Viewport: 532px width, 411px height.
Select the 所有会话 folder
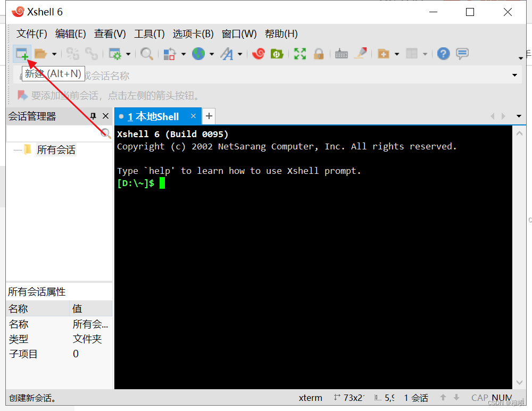click(56, 149)
